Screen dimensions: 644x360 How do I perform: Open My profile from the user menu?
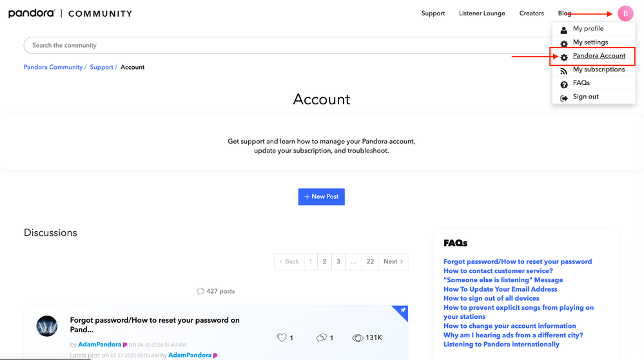tap(588, 28)
